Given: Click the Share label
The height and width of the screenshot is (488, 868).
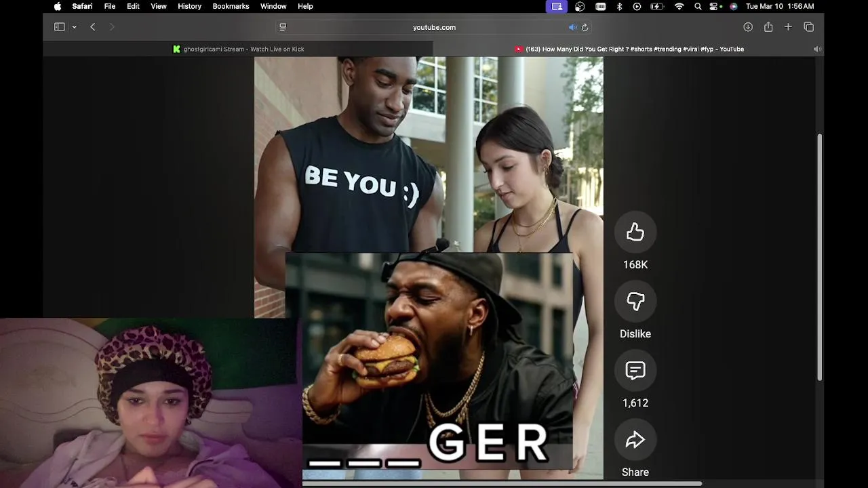Looking at the screenshot, I should click(x=635, y=472).
